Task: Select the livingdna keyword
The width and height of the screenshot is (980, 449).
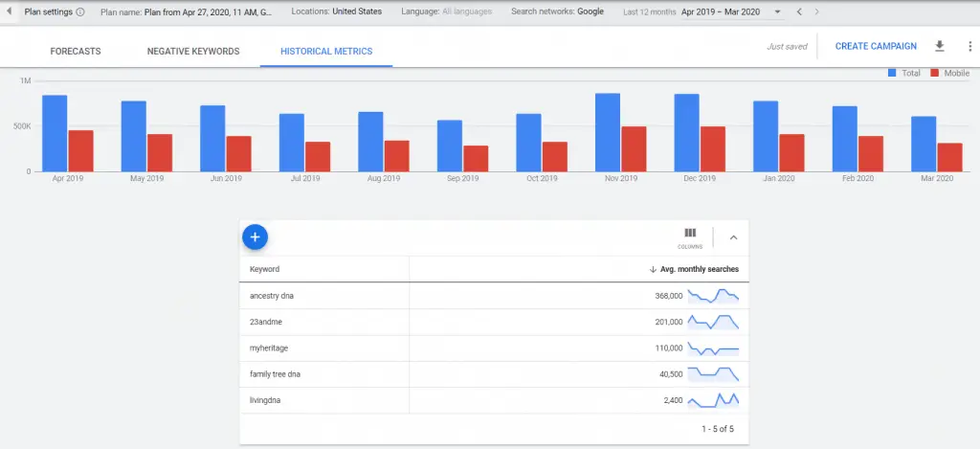Action: pos(265,401)
